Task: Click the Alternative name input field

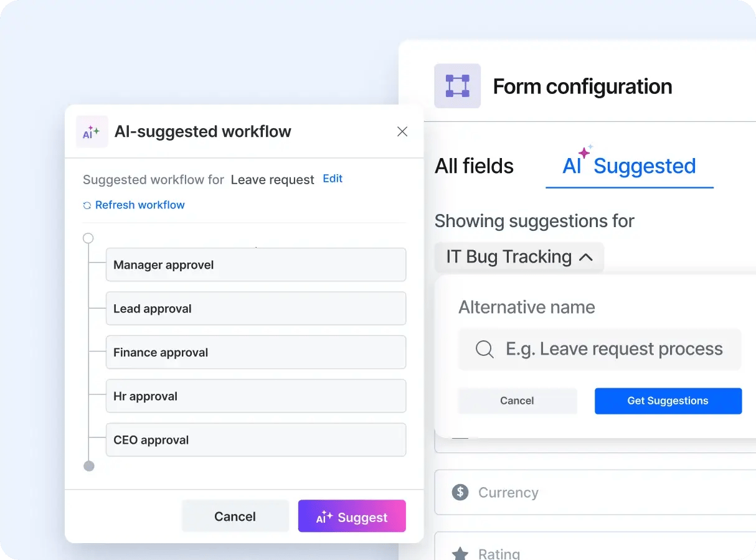Action: [600, 349]
